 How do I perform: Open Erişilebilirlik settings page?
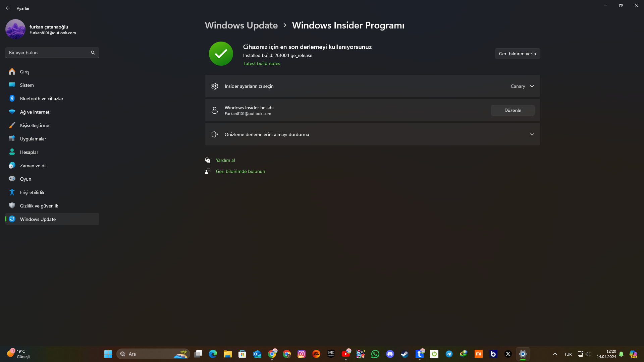[32, 192]
